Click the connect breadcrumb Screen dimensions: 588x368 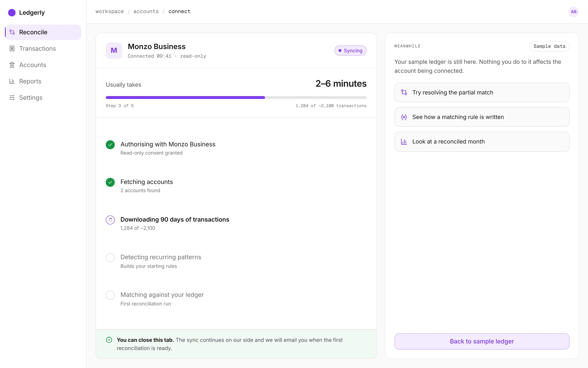179,11
